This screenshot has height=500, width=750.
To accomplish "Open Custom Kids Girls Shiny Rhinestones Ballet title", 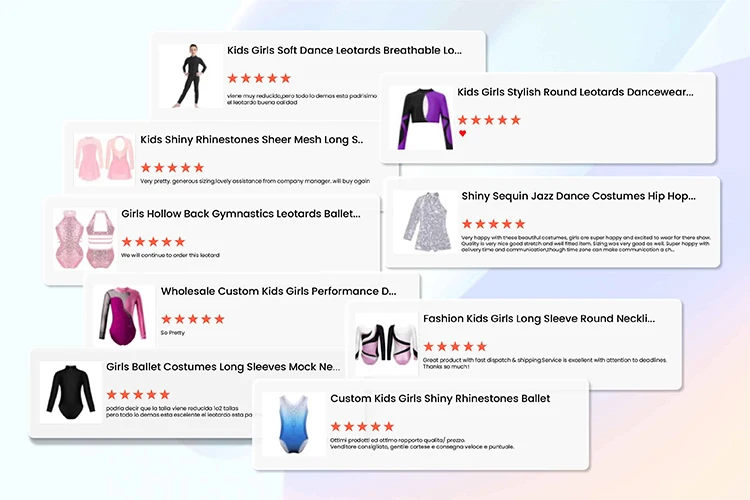I will [440, 399].
